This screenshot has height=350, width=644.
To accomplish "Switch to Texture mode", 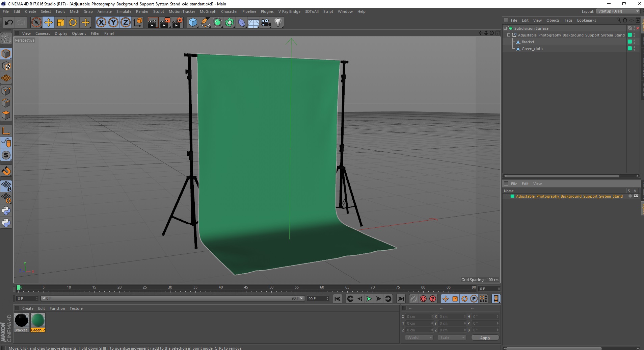I will pos(6,66).
